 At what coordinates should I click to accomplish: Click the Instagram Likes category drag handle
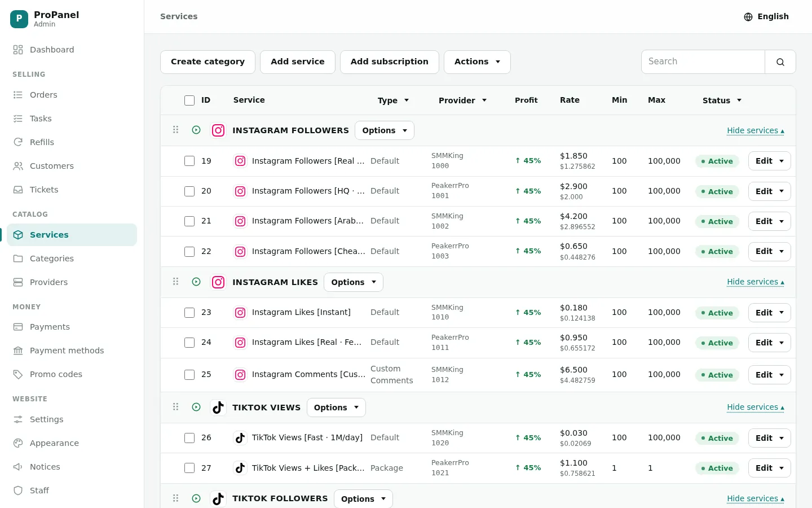[x=175, y=282]
